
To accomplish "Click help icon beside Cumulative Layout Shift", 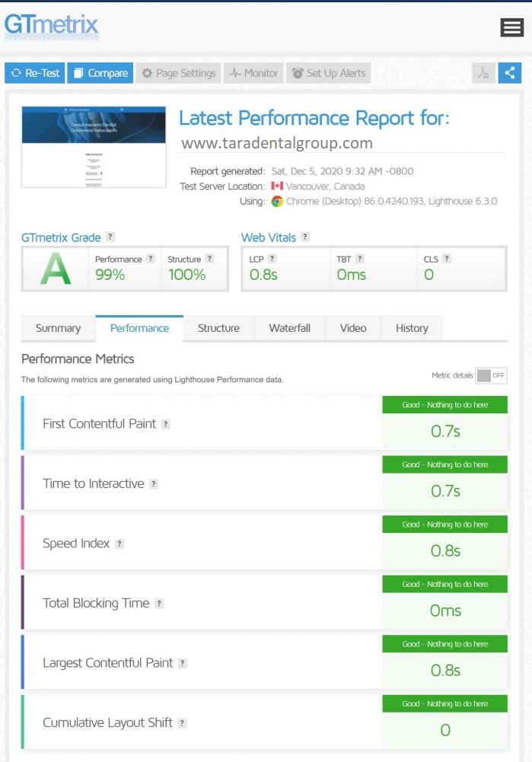I will point(183,723).
